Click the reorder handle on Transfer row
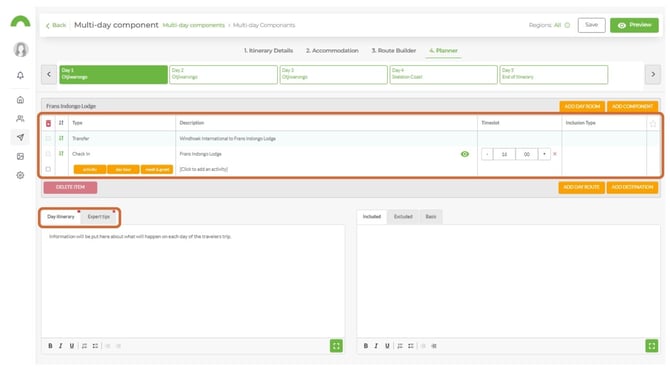Image resolution: width=670 pixels, height=370 pixels. tap(61, 138)
